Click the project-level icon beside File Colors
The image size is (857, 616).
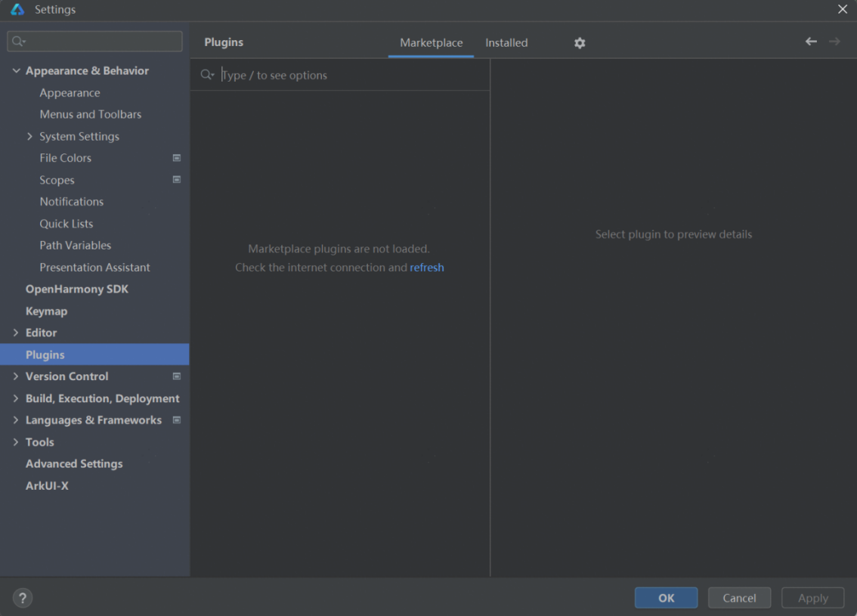(x=177, y=158)
